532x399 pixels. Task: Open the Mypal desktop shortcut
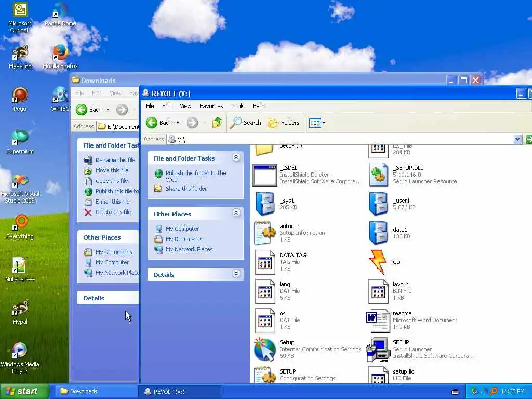tap(20, 312)
